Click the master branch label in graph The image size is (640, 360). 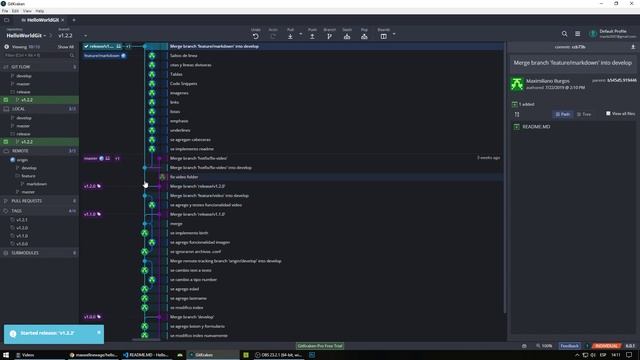pos(97,158)
